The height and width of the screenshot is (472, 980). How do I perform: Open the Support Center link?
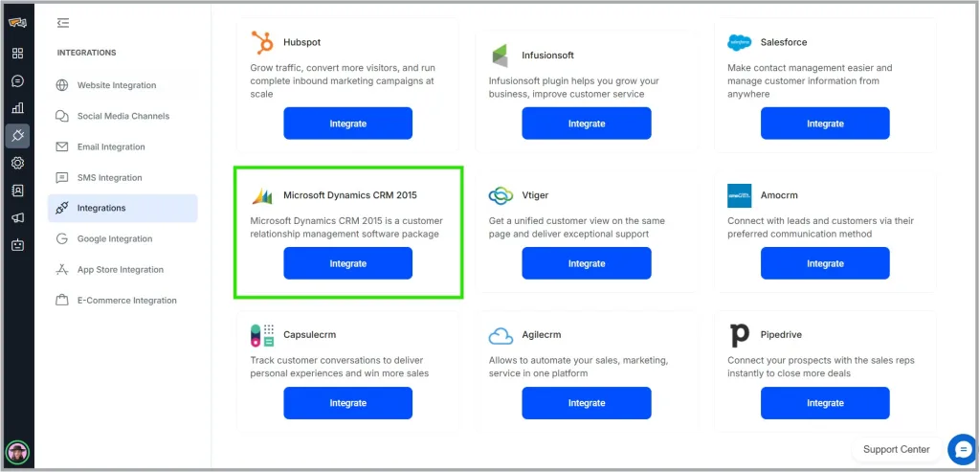[x=896, y=449]
